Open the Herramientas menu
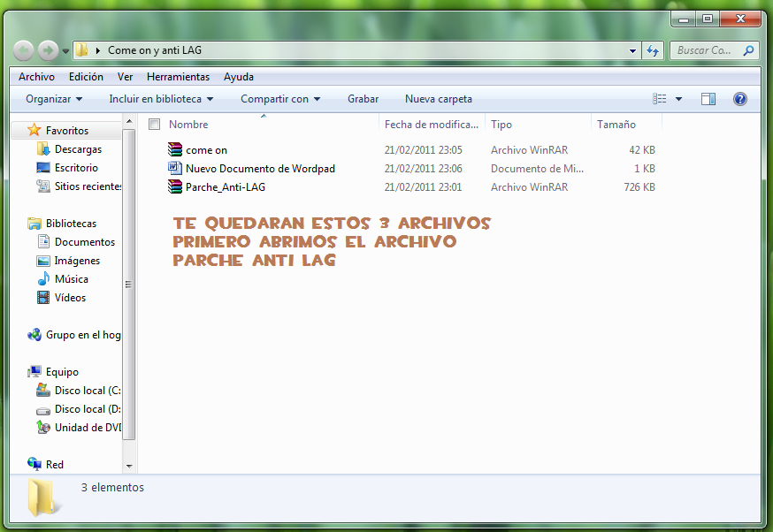This screenshot has height=532, width=773. coord(177,77)
